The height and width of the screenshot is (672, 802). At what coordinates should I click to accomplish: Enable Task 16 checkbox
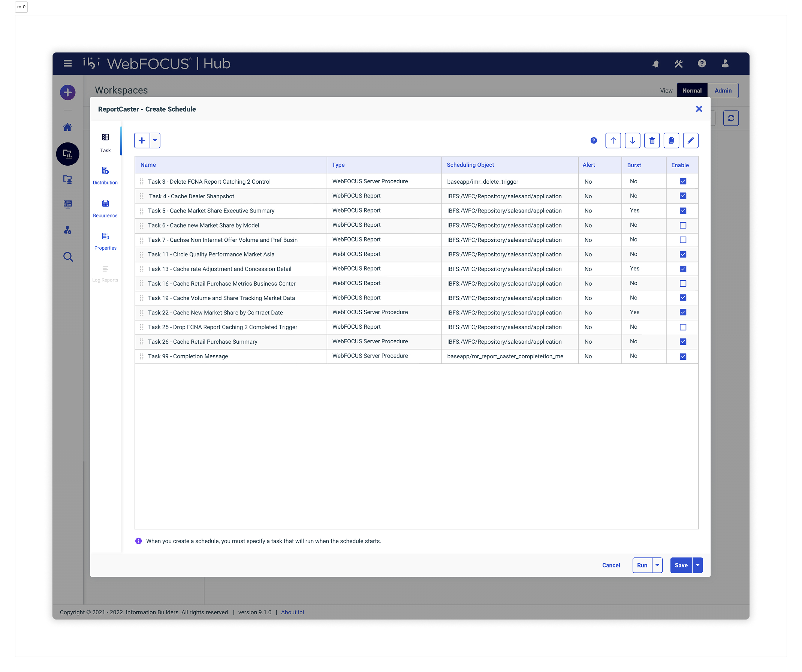(683, 283)
